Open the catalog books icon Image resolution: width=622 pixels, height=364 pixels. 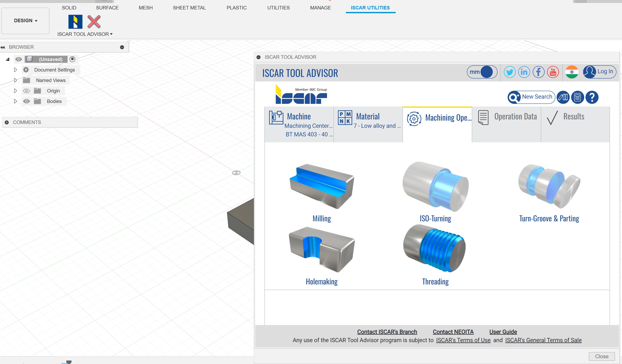coord(563,97)
